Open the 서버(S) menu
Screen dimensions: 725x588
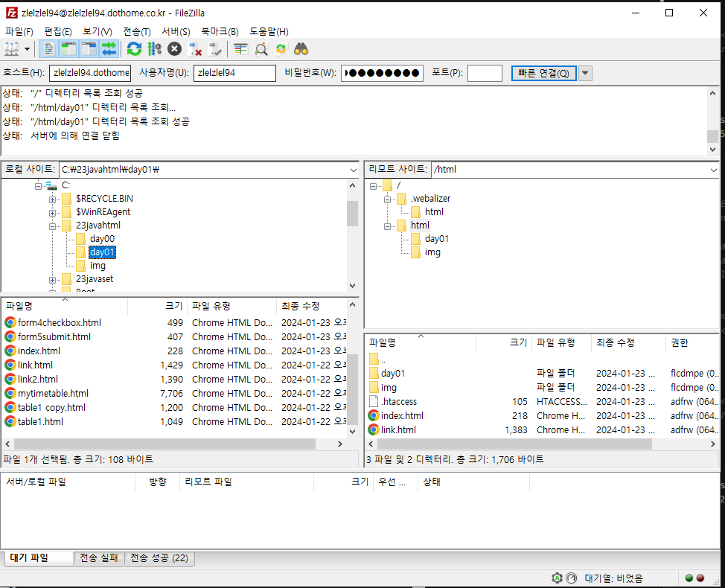click(x=176, y=31)
